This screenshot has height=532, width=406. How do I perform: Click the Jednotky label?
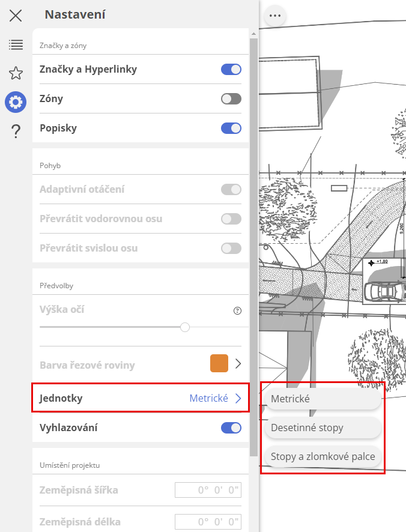tap(61, 398)
